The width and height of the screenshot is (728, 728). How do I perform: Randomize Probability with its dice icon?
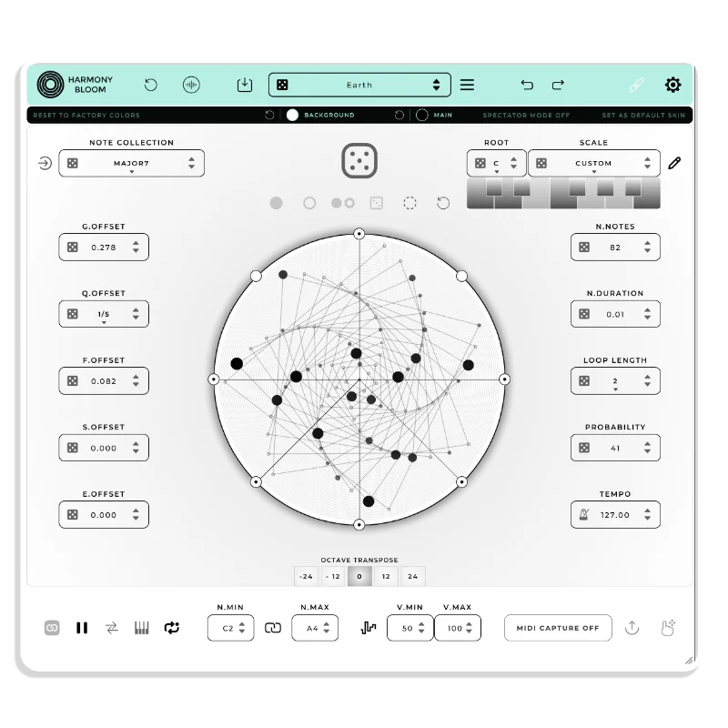584,448
